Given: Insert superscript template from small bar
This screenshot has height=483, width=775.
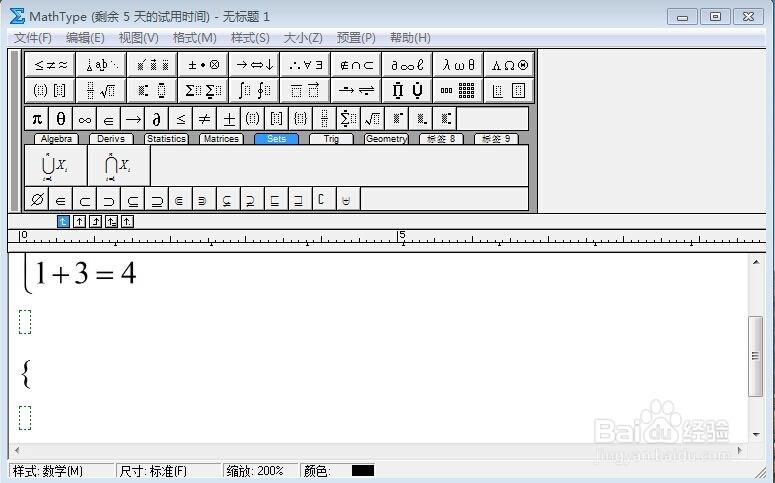Looking at the screenshot, I should coord(396,119).
